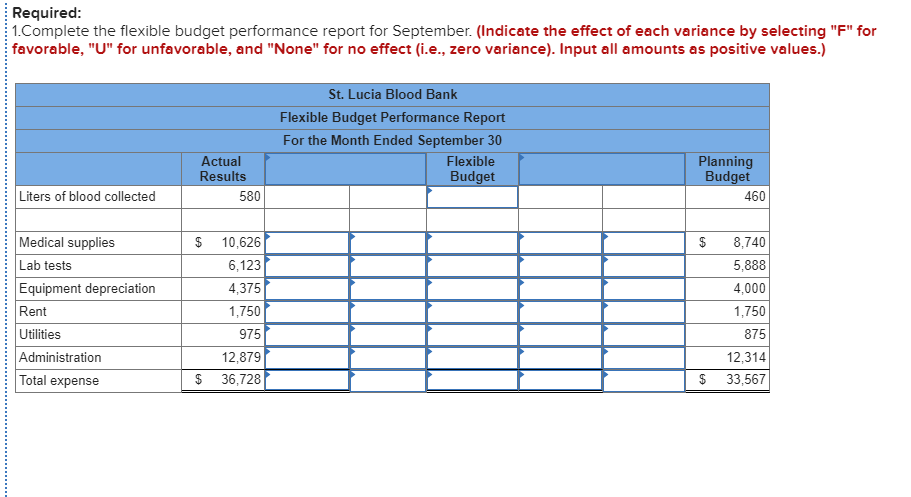
Task: Click the total planning expense 33,567
Action: pyautogui.click(x=746, y=380)
